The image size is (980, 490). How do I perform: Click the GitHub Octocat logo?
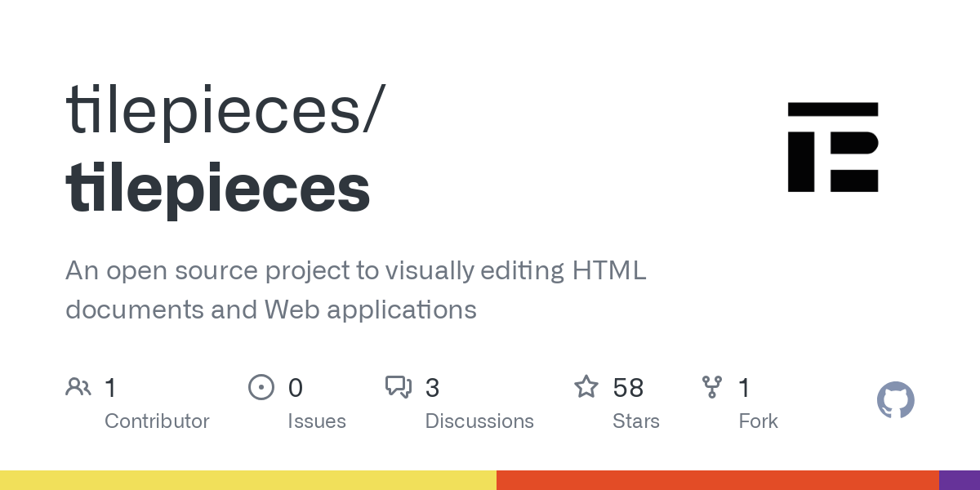click(x=895, y=400)
